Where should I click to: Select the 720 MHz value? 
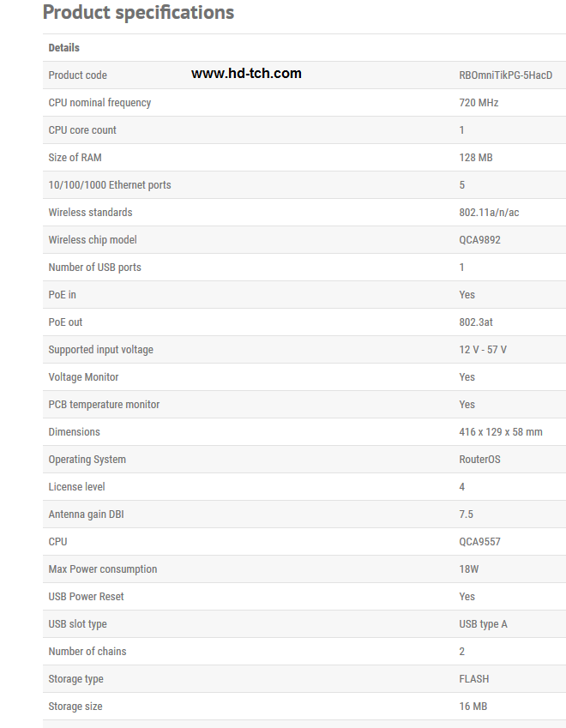point(479,103)
